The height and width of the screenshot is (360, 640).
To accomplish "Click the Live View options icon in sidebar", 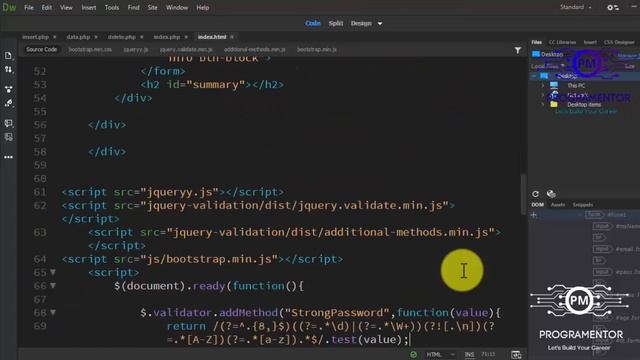I will [8, 89].
